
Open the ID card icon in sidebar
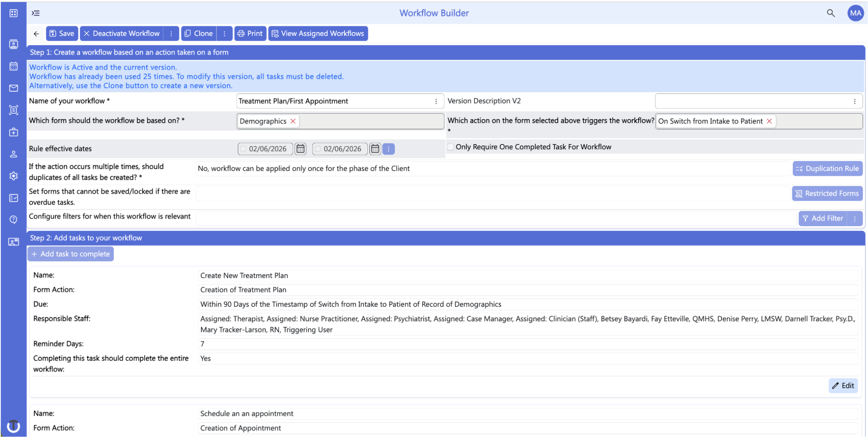tap(13, 242)
